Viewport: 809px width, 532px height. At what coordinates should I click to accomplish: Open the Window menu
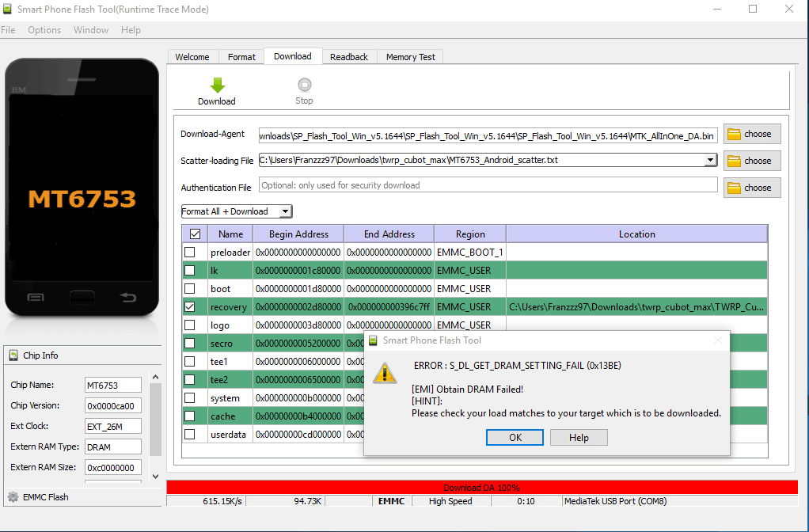91,30
